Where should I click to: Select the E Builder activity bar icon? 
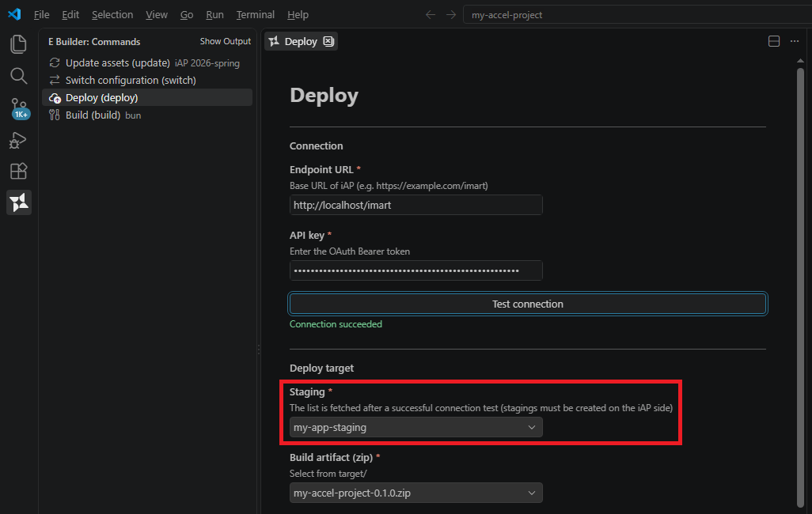click(19, 202)
